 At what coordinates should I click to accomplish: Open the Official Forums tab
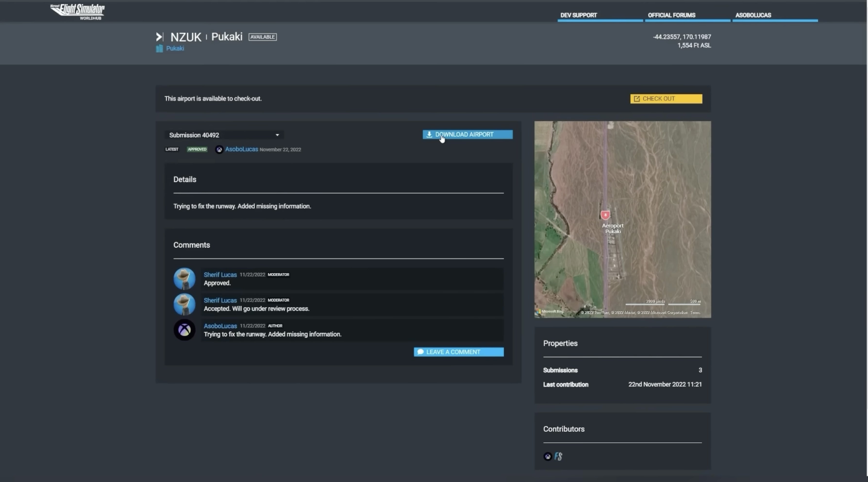pos(671,15)
